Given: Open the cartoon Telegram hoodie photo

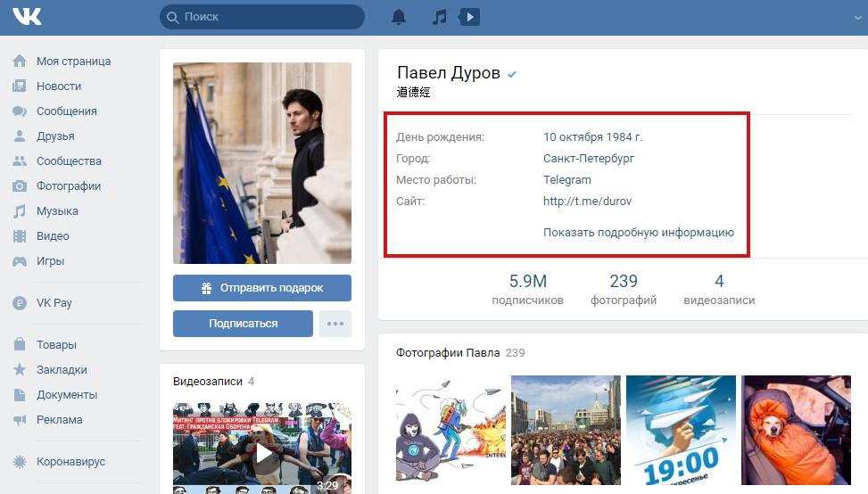Looking at the screenshot, I should tap(451, 431).
